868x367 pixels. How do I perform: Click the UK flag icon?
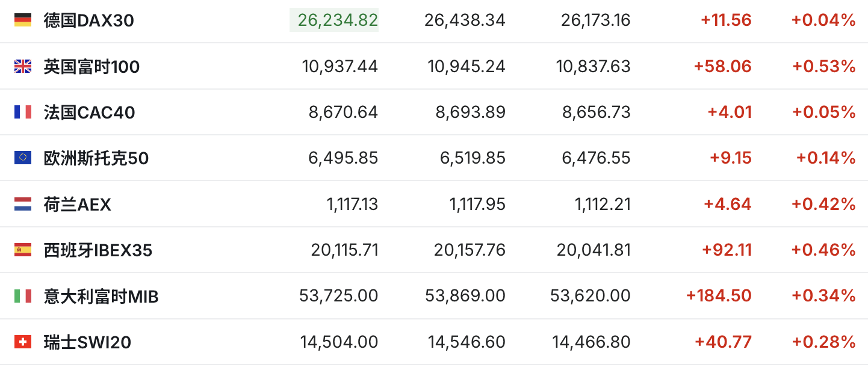tap(23, 66)
